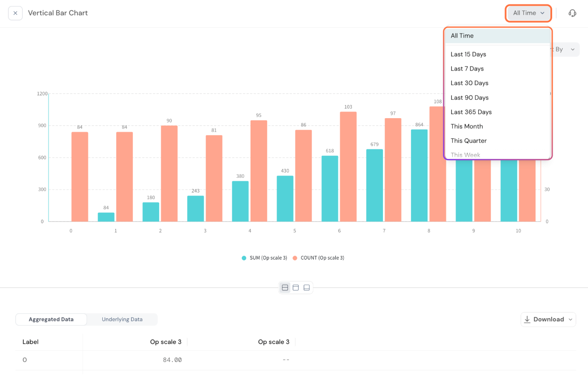The height and width of the screenshot is (376, 588).
Task: Choose Last 15 Days from the list
Action: 468,54
